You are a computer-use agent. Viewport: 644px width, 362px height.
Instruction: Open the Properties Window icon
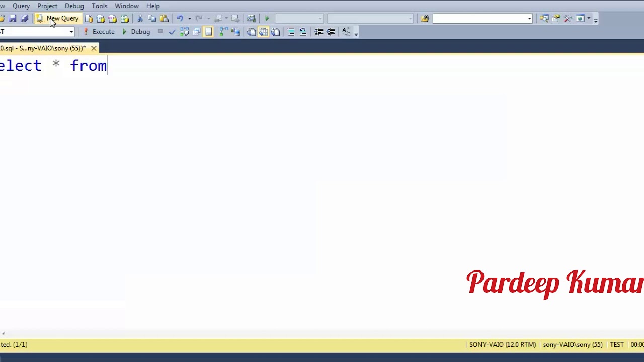556,19
